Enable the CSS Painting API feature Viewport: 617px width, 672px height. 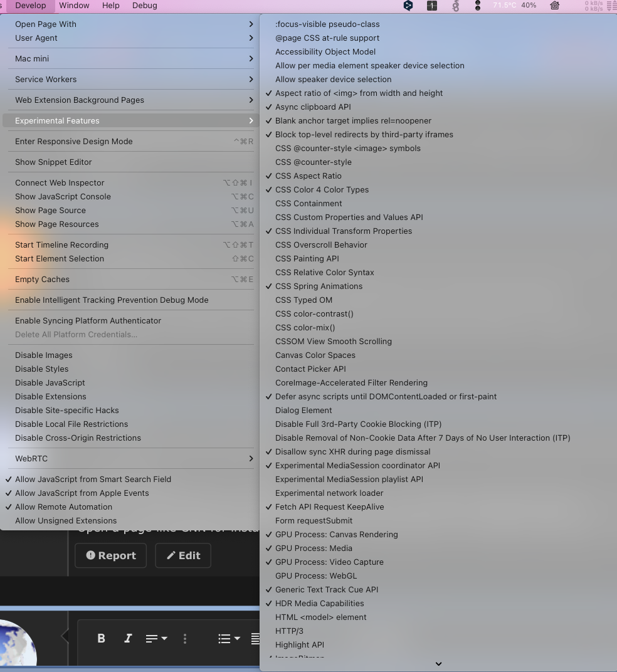pos(307,258)
